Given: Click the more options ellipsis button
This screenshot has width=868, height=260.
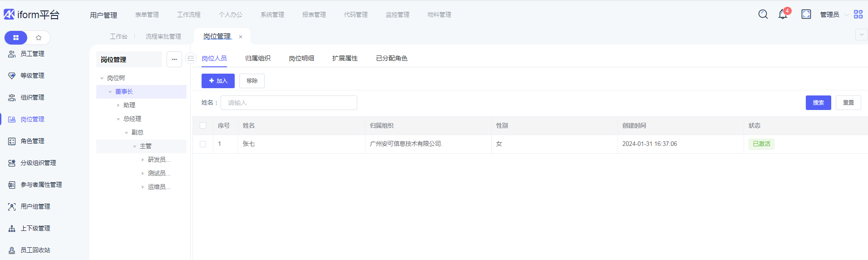Looking at the screenshot, I should pos(174,60).
